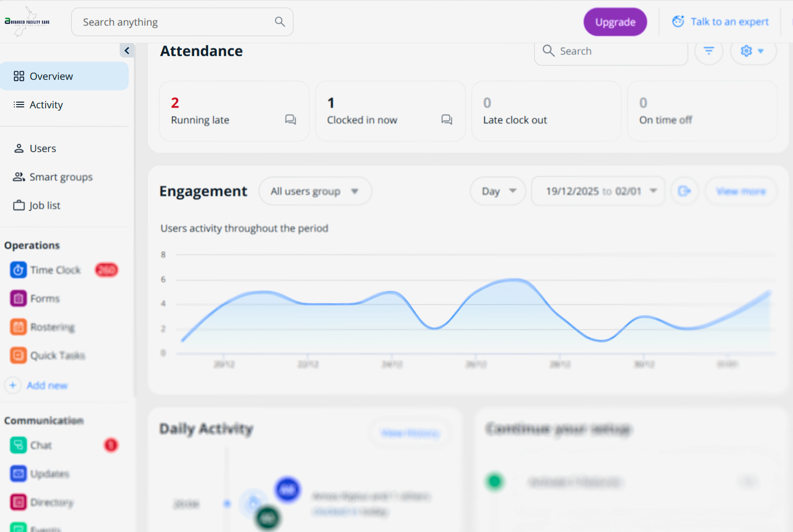The width and height of the screenshot is (793, 532).
Task: Click the Search anything field
Action: 176,22
